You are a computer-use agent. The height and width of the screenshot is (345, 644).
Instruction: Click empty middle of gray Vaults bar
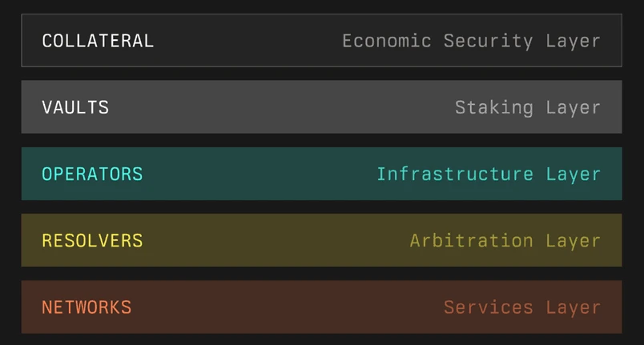(280, 107)
